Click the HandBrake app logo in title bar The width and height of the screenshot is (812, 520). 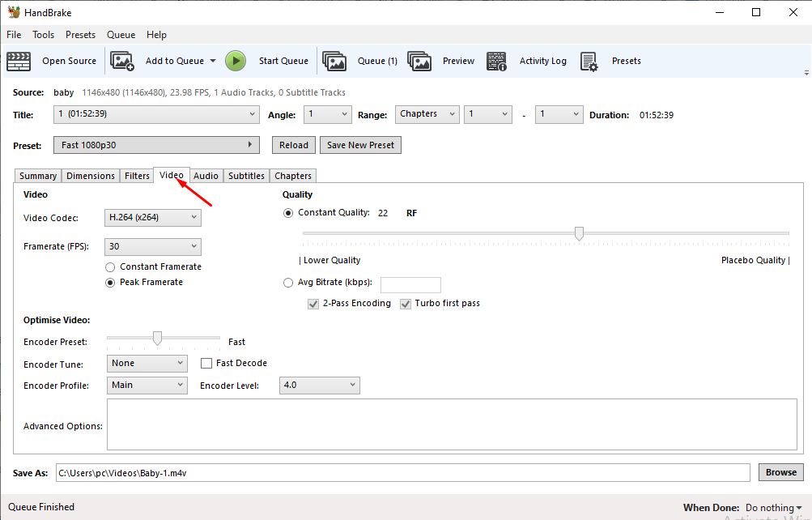(x=14, y=12)
